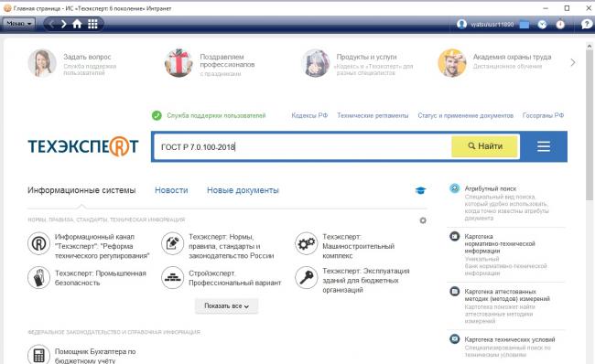Screen dimensions: 595x364
Task: Click the yellow Найти button
Action: [484, 146]
